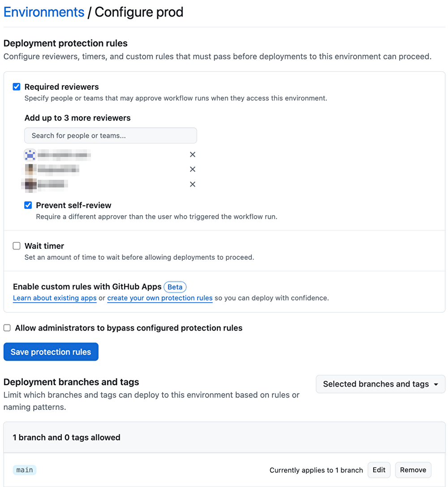Image resolution: width=448 pixels, height=487 pixels.
Task: Open create your own protection rules link
Action: coord(160,298)
